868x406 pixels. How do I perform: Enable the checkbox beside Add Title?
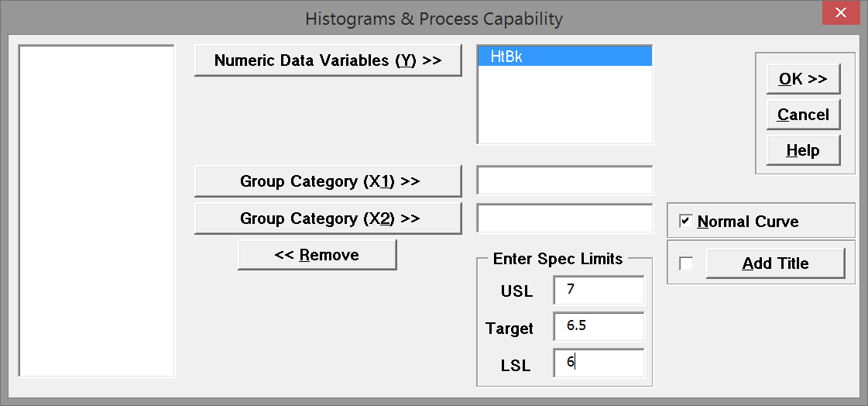[x=685, y=263]
